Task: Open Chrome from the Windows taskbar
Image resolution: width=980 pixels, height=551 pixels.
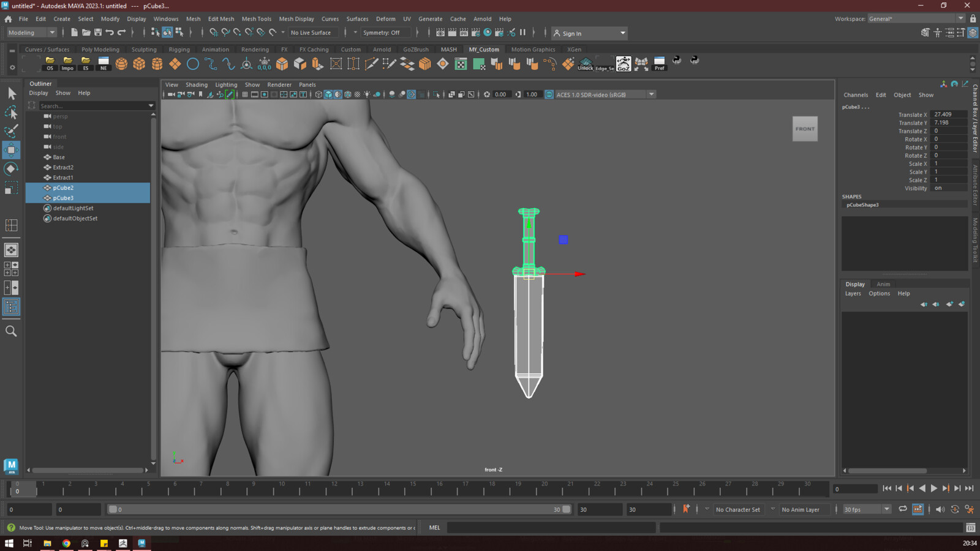Action: [x=66, y=543]
